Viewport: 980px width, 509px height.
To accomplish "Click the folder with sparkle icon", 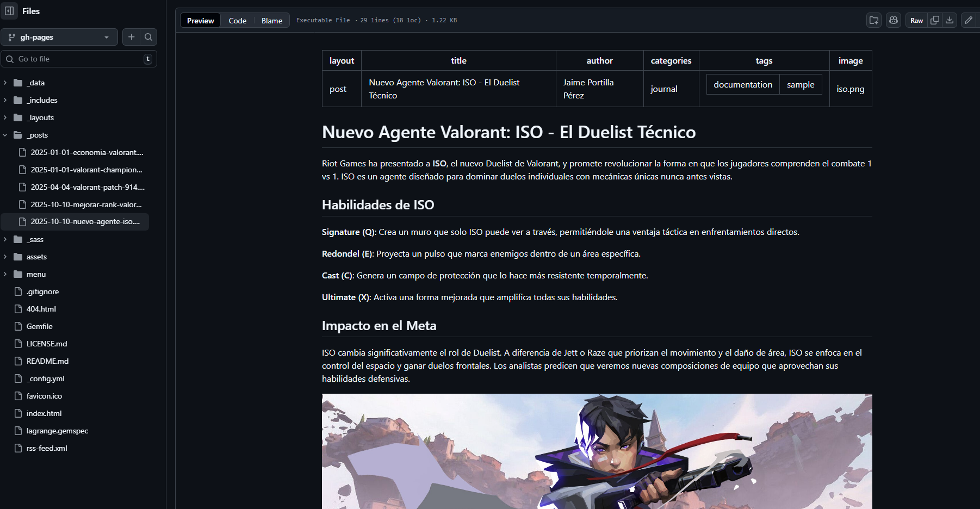I will click(x=874, y=20).
